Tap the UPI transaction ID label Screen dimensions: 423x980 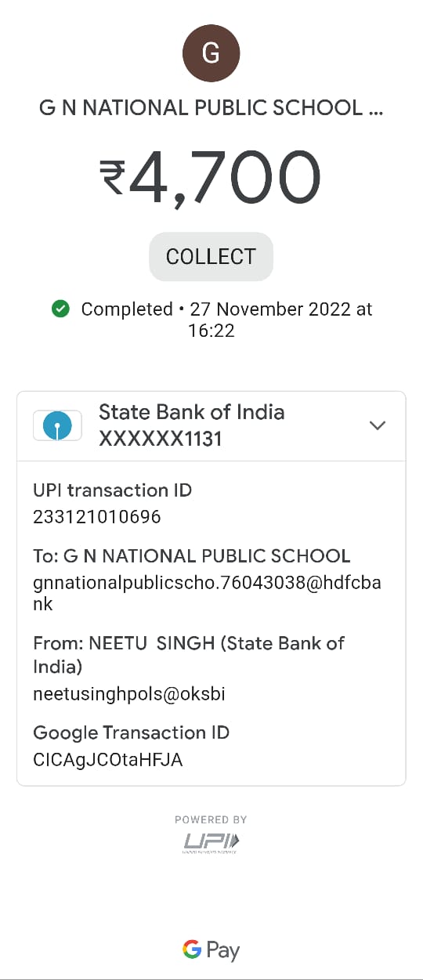[113, 490]
